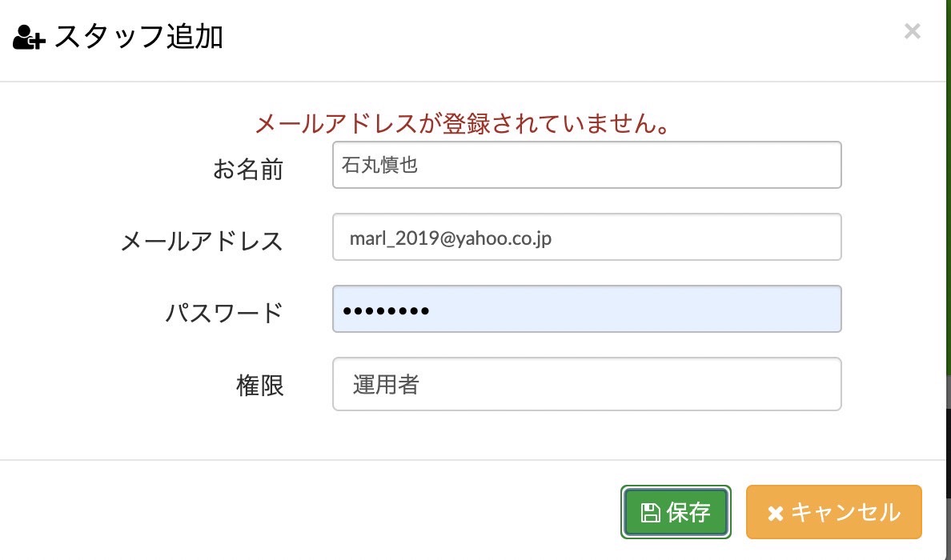Screen dimensions: 951x560
Task: Focus the お名前 input field
Action: tap(587, 165)
